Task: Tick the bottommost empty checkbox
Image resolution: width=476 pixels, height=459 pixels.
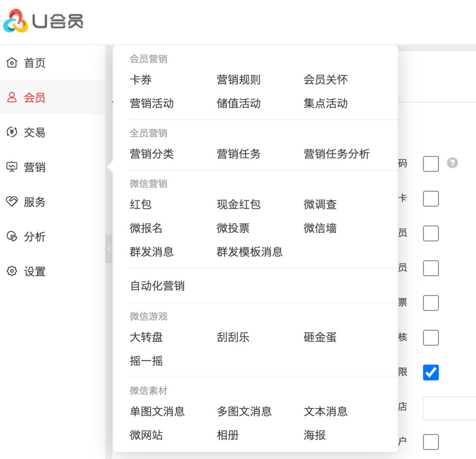Action: tap(431, 442)
